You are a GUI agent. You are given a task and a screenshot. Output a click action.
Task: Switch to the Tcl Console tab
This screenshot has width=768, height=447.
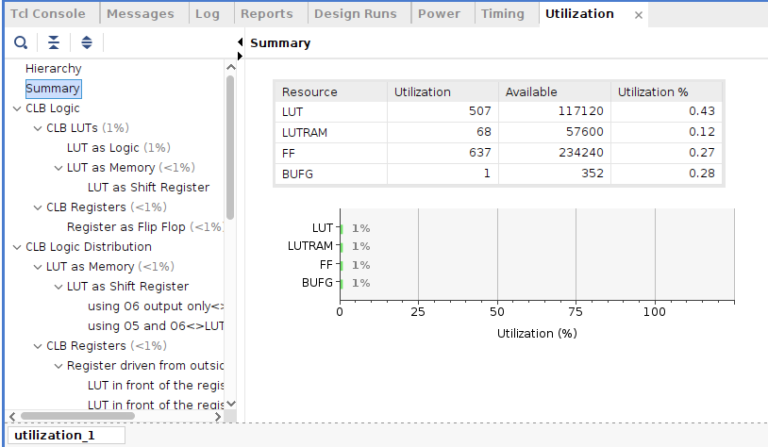pyautogui.click(x=47, y=14)
